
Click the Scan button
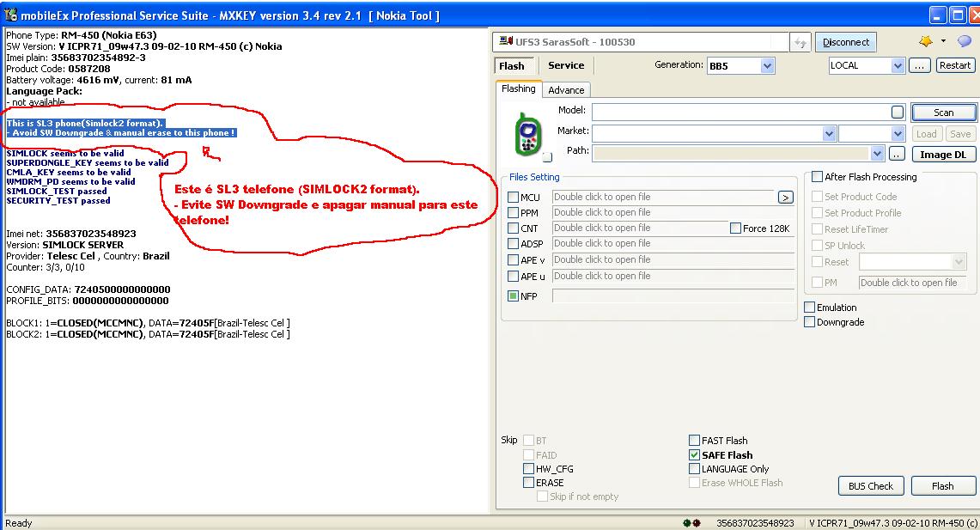(944, 113)
